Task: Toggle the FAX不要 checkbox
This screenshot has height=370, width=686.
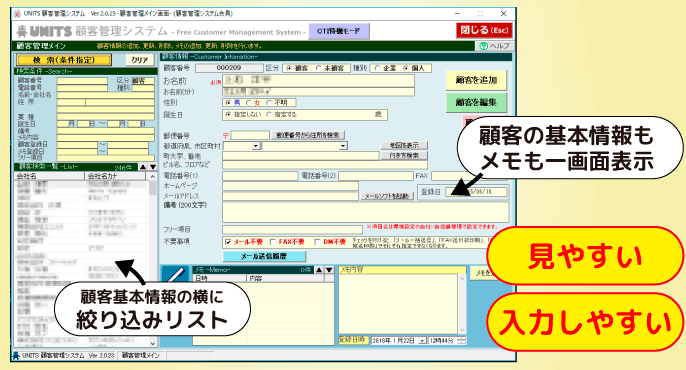Action: coord(273,242)
